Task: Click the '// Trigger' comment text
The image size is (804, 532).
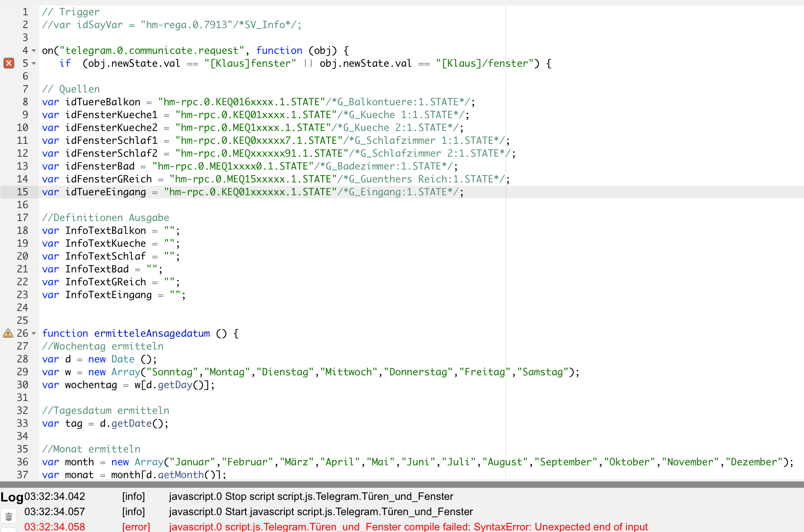Action: point(71,12)
